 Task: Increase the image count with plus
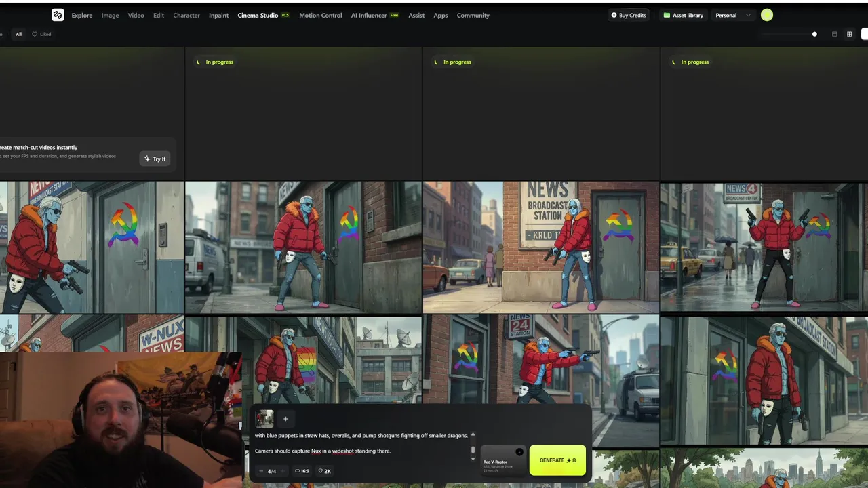pos(282,471)
